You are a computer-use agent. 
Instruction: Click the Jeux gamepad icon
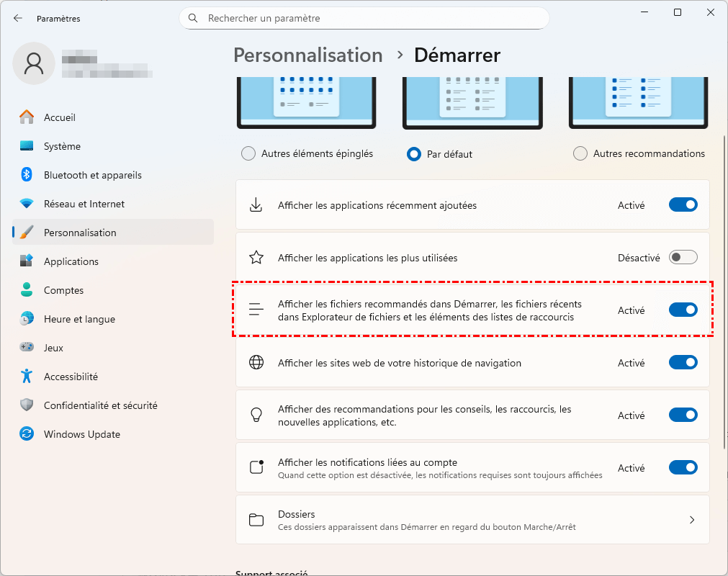27,348
